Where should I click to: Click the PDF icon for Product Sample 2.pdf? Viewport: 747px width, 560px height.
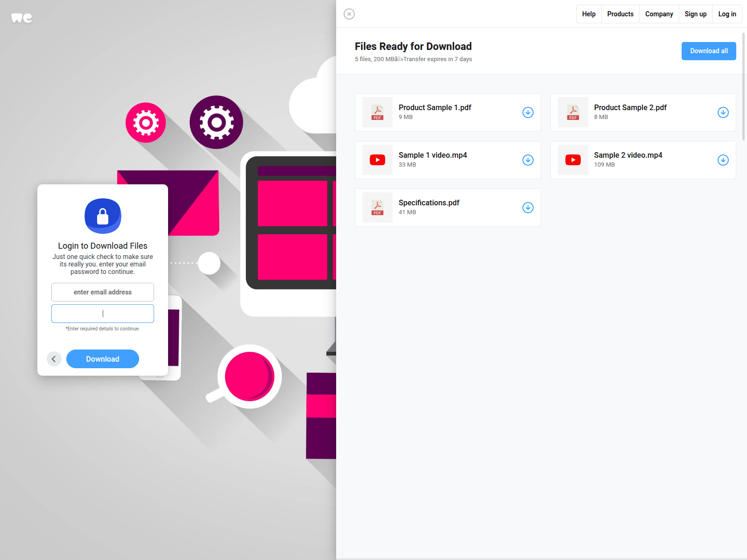(x=573, y=112)
